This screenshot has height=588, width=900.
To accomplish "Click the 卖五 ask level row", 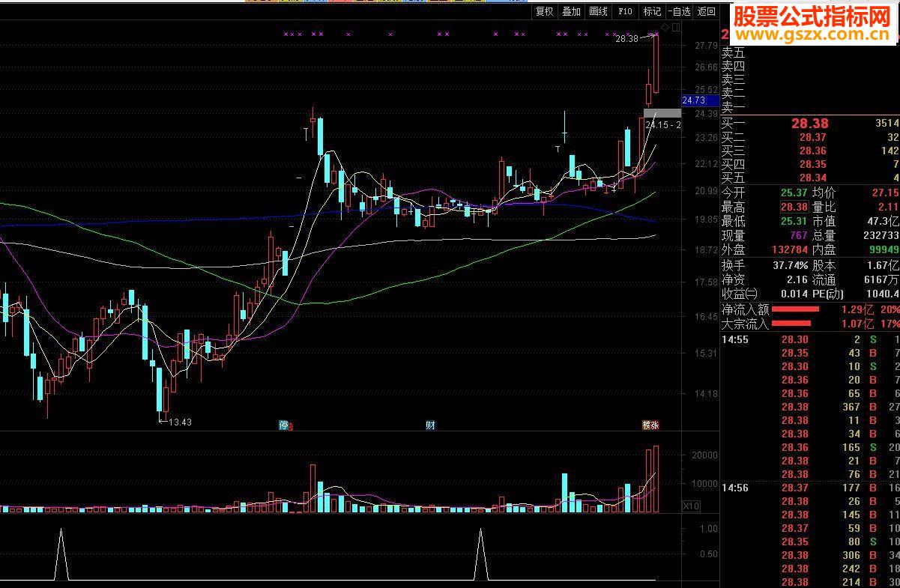I will [809, 52].
